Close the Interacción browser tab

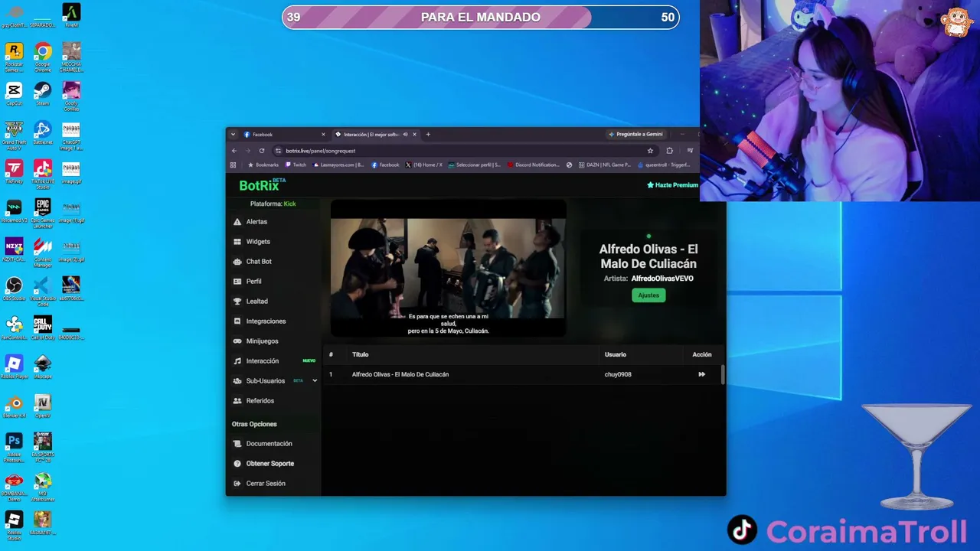(x=414, y=135)
